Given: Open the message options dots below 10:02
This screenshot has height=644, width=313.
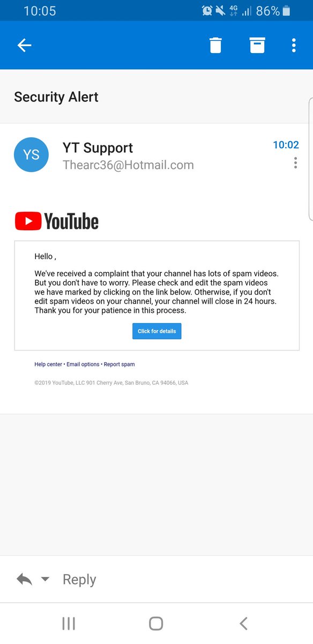Looking at the screenshot, I should click(x=295, y=163).
